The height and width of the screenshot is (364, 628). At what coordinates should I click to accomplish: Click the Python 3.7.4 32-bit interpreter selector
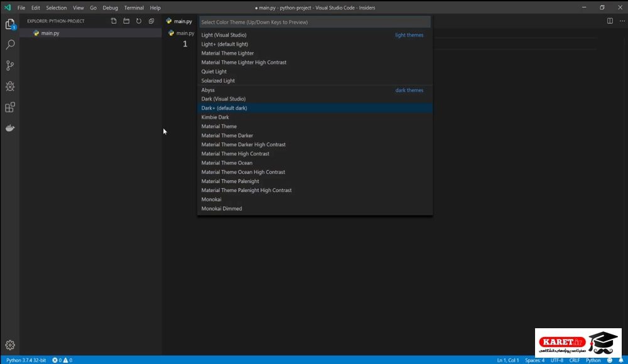point(26,360)
